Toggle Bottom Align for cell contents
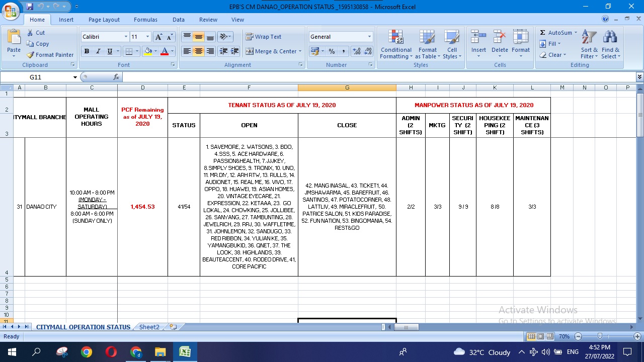Image resolution: width=644 pixels, height=362 pixels. [210, 37]
